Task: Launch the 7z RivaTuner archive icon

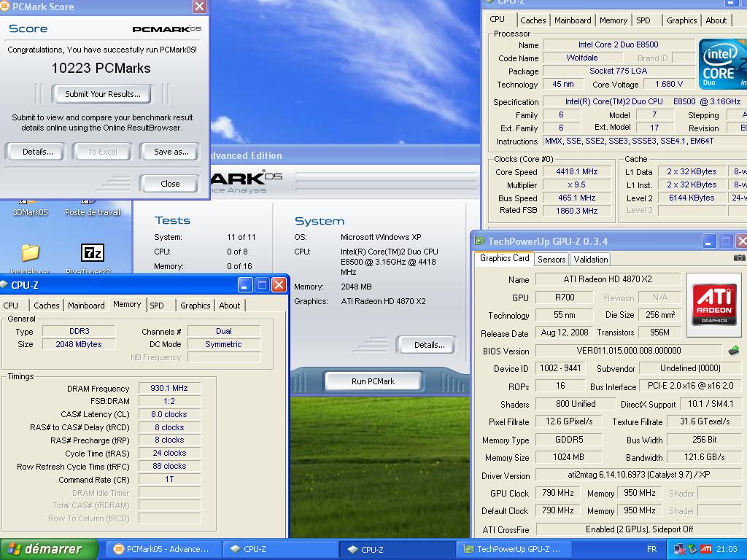Action: [x=92, y=252]
